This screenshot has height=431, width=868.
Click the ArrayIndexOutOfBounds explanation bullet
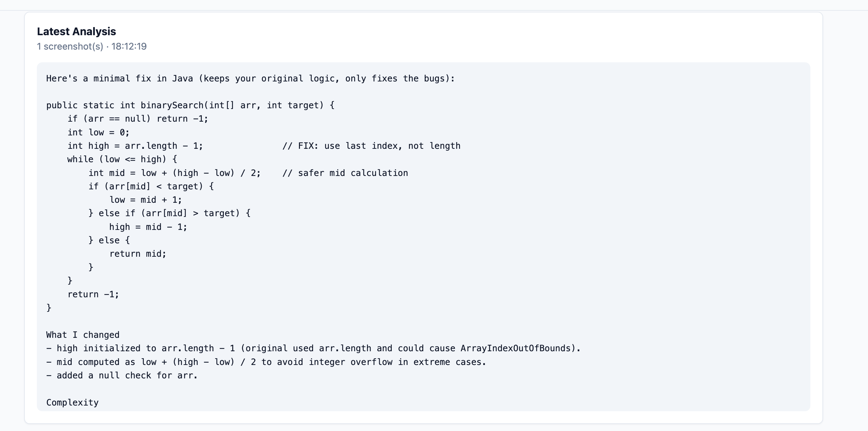click(313, 349)
